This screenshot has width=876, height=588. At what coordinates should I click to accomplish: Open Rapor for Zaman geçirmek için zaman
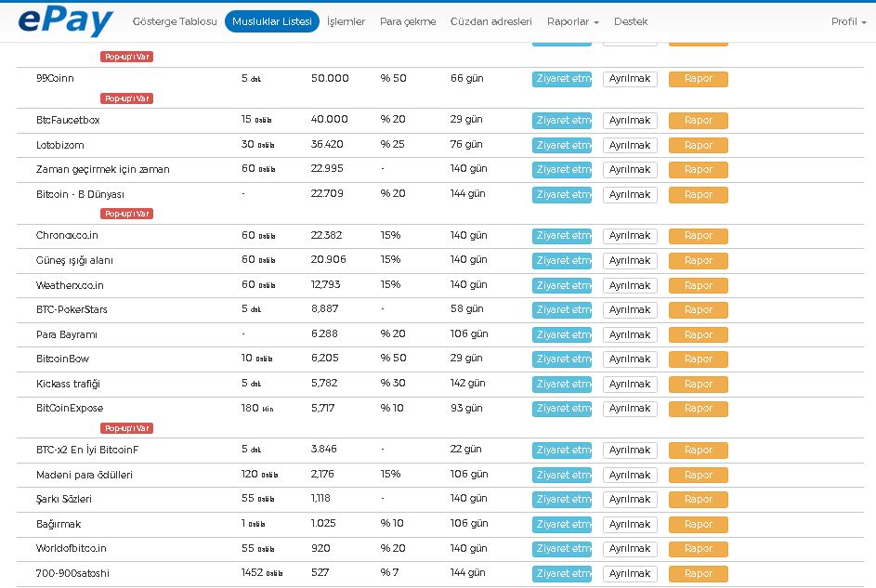click(x=699, y=169)
